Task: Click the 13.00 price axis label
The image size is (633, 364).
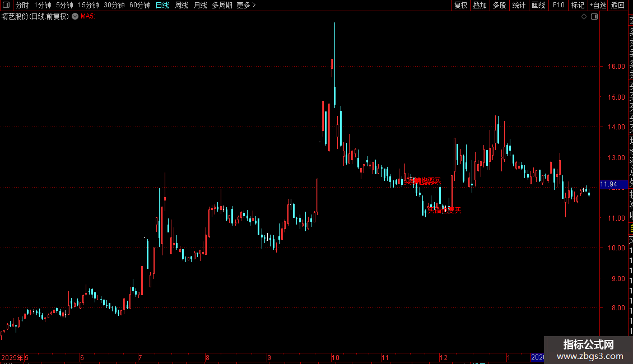Action: point(616,158)
